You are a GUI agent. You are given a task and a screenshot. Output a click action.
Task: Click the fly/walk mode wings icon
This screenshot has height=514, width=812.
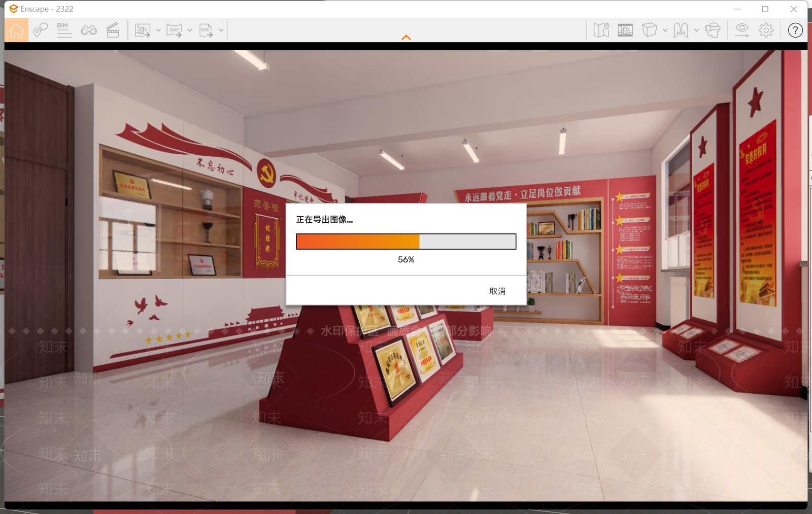pos(681,30)
